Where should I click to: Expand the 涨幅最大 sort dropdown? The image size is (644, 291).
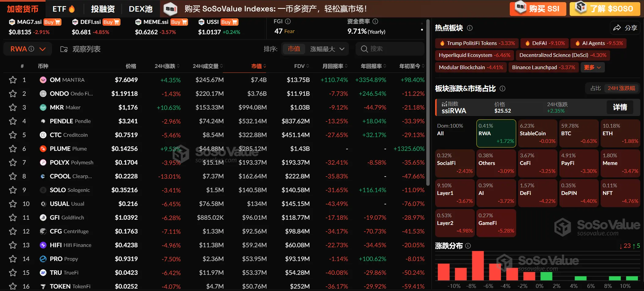(328, 49)
